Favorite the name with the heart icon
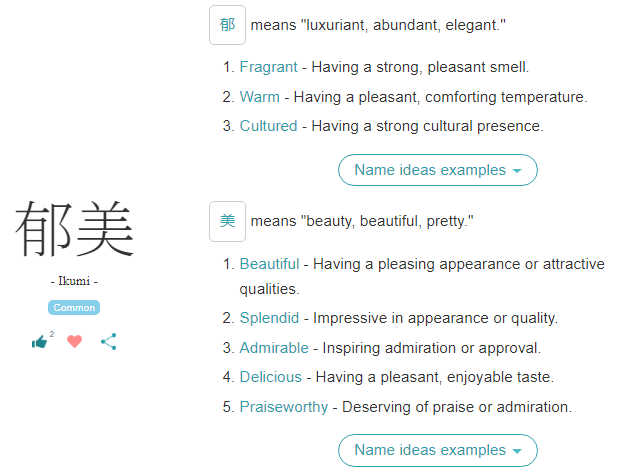Viewport: 623px width, 470px height. (74, 341)
